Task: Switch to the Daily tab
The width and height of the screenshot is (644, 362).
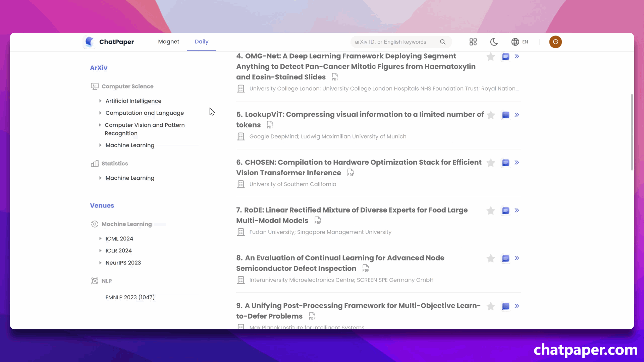Action: 202,42
